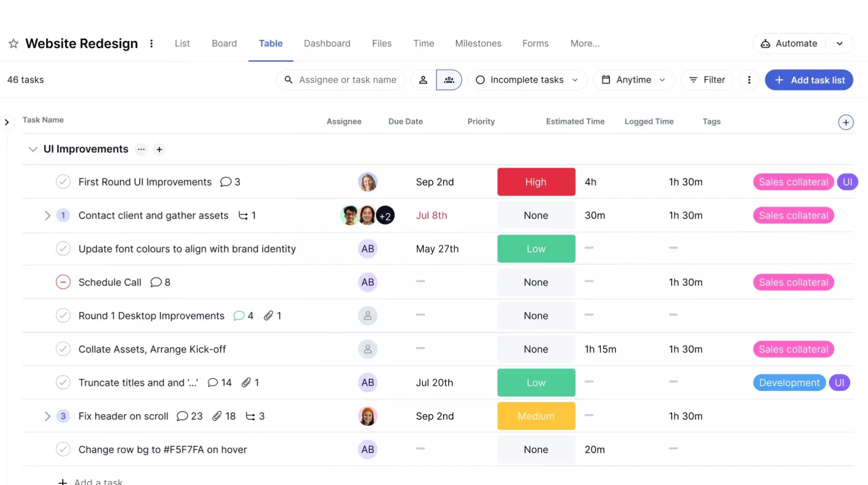This screenshot has height=485, width=868.
Task: Click subtask count badge on Contact client
Action: [63, 216]
